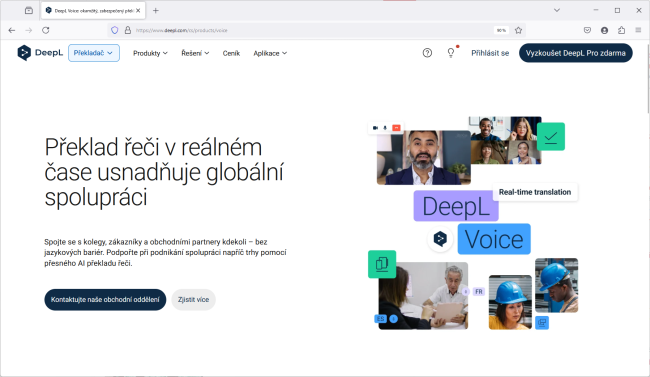Viewport: 650px width, 377px height.
Task: Click the blue Voice label block
Action: 494,239
